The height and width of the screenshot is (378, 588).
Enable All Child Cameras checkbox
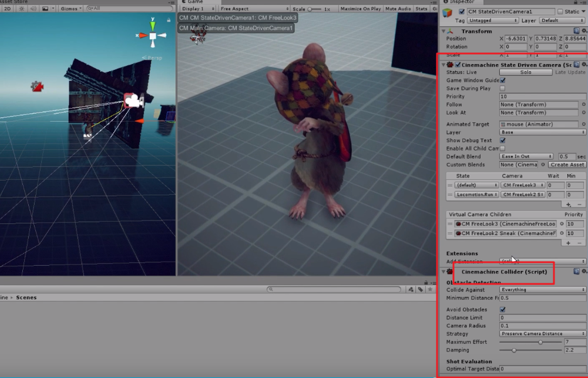tap(502, 148)
